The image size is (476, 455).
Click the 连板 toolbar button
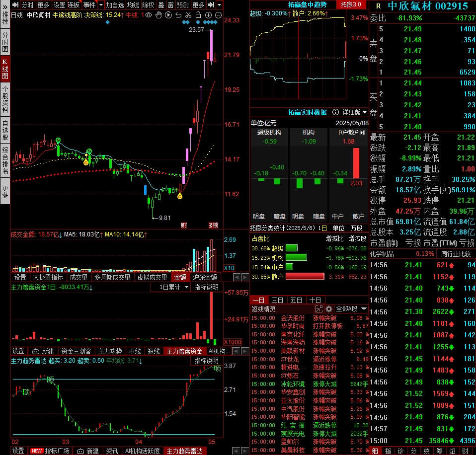point(74,5)
